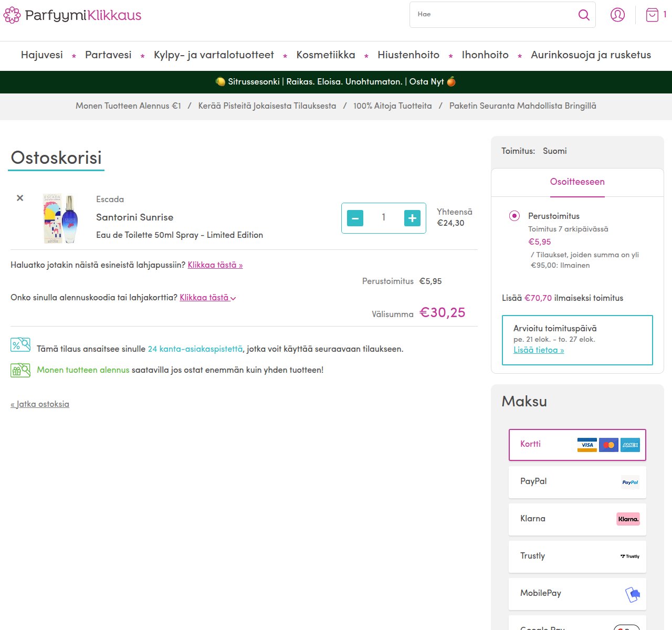Image resolution: width=672 pixels, height=630 pixels.
Task: Click the Klarna pink logo
Action: coord(628,519)
